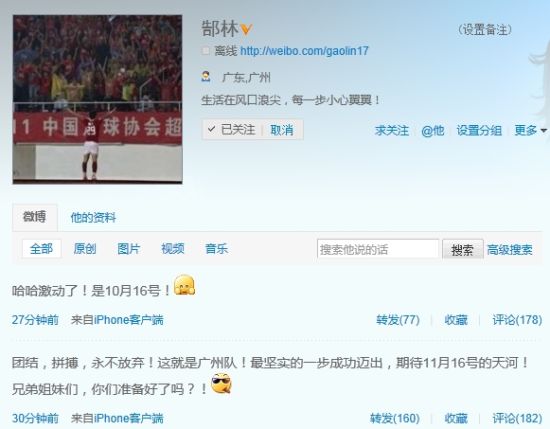Click the offline status icon beside 离线

click(206, 51)
